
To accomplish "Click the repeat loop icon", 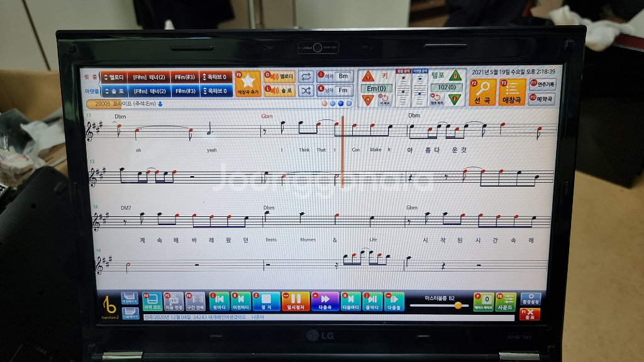I will tap(306, 77).
